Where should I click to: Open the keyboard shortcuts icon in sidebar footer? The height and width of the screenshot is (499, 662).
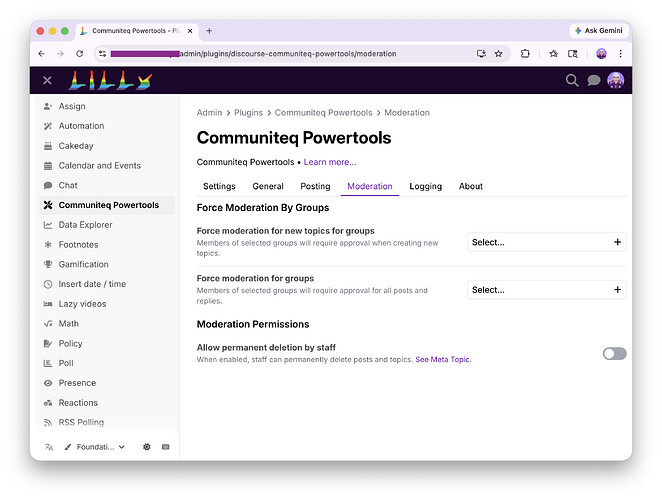click(166, 447)
